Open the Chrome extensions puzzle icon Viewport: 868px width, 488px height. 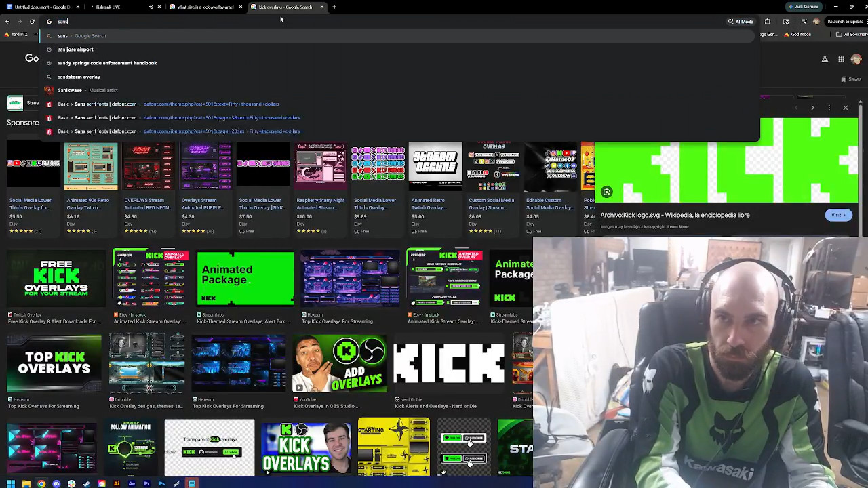pos(768,22)
